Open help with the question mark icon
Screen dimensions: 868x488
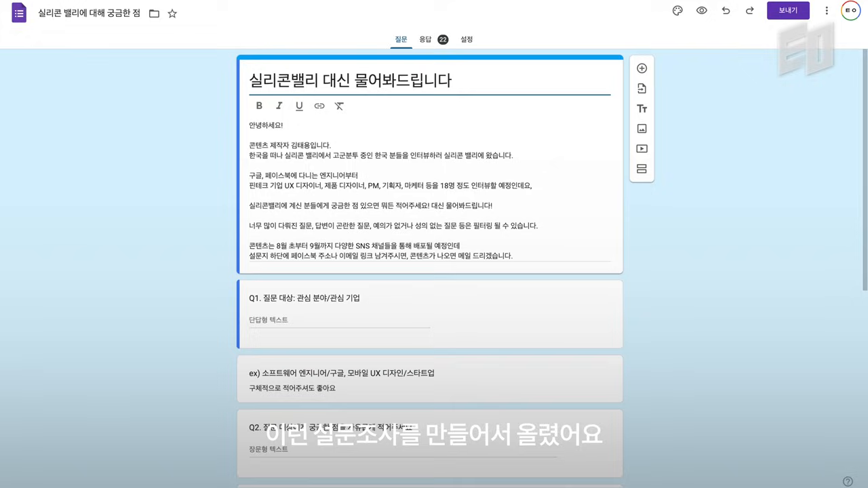point(848,481)
